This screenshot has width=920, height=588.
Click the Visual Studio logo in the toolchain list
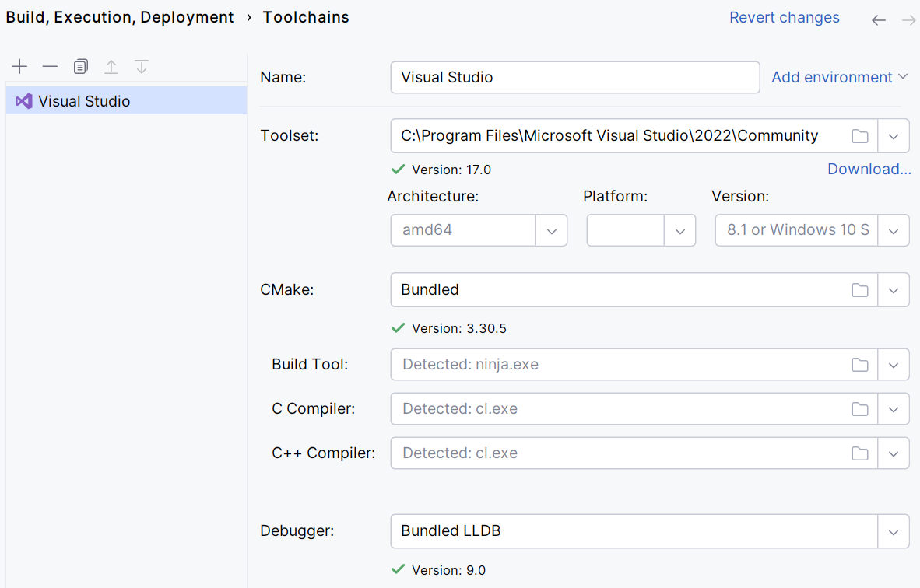tap(23, 100)
